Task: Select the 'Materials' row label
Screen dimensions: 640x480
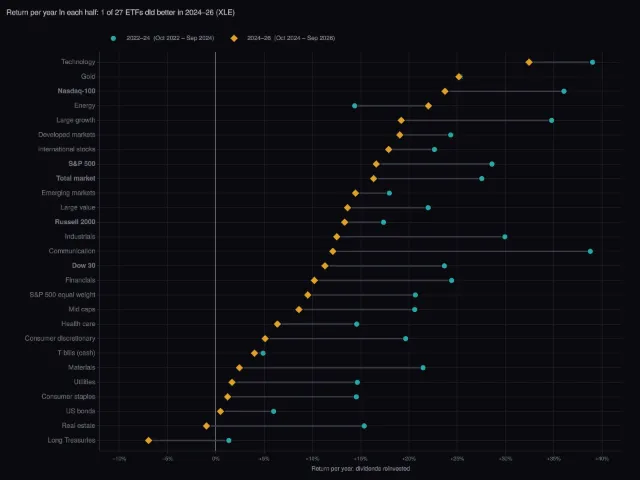Action: pos(81,367)
